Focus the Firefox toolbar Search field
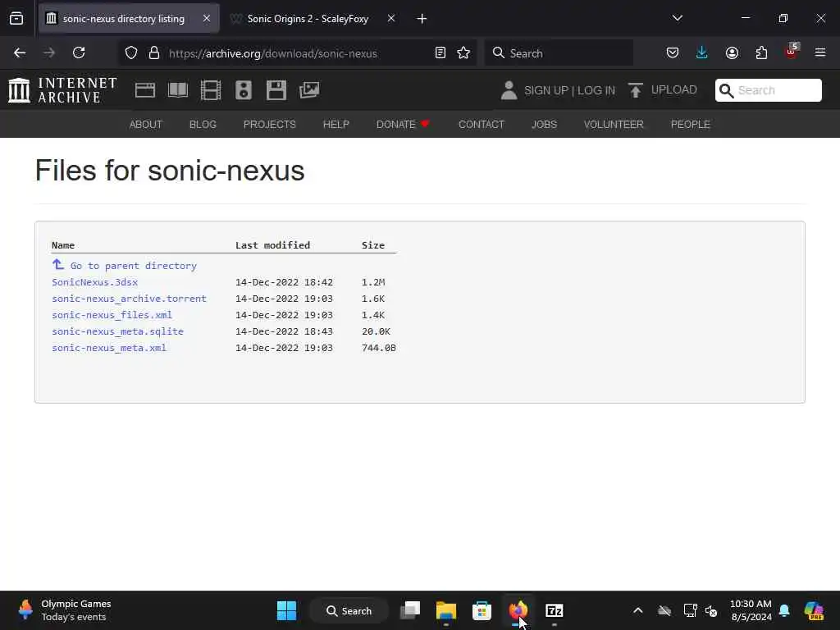The width and height of the screenshot is (840, 630). click(x=559, y=53)
